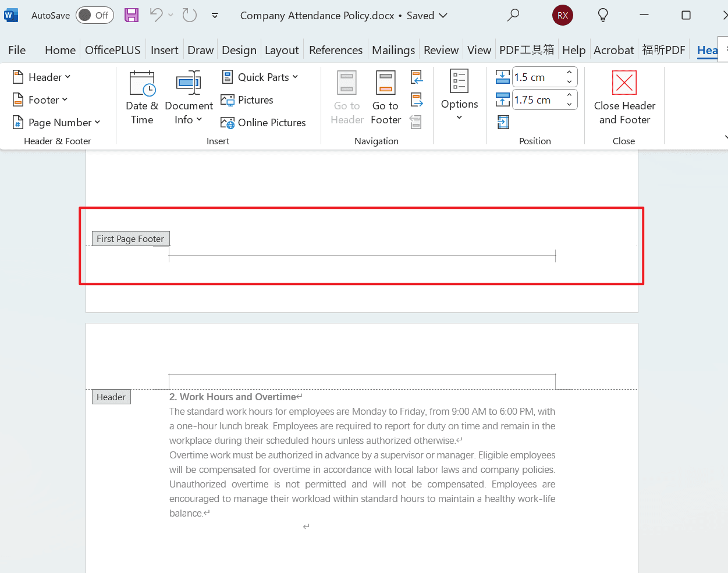Image resolution: width=728 pixels, height=573 pixels.
Task: Edit the 1.5 cm header position field
Action: coord(537,77)
